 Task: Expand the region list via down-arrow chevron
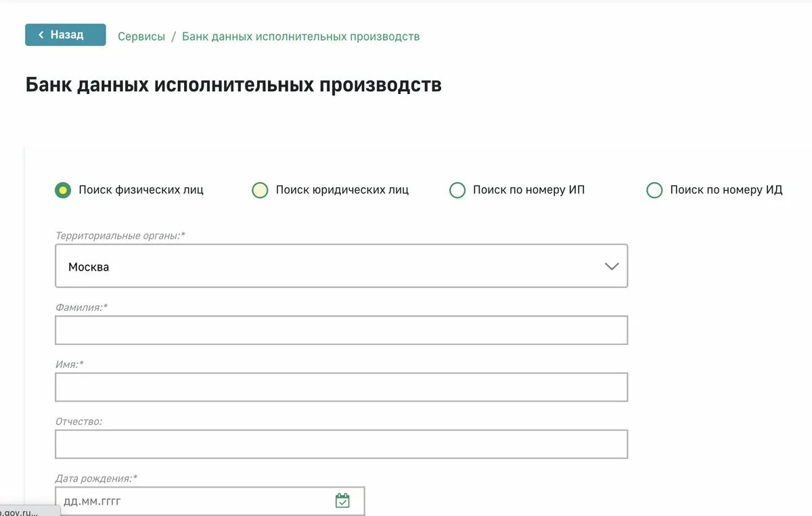click(x=612, y=266)
